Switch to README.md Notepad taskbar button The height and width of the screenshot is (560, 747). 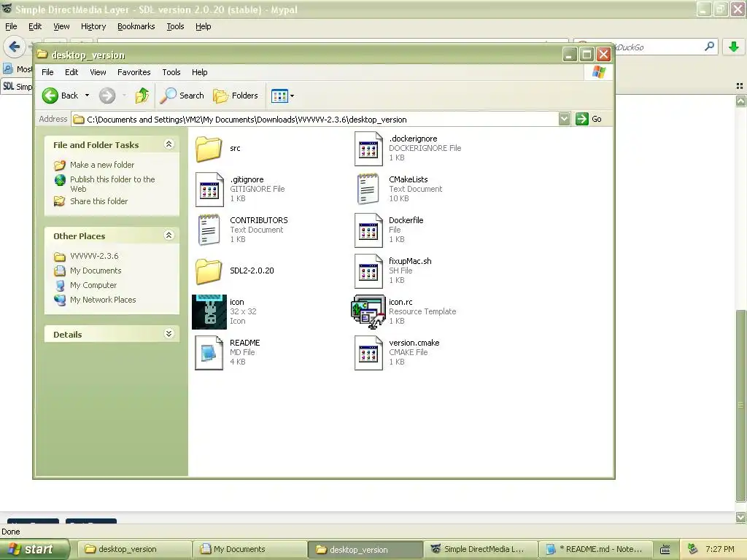(596, 550)
